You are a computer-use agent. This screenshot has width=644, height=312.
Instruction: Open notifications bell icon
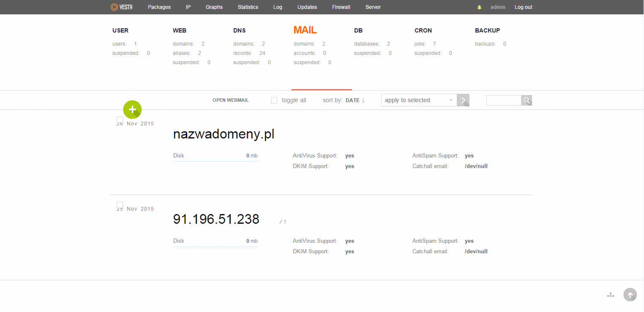[x=479, y=7]
